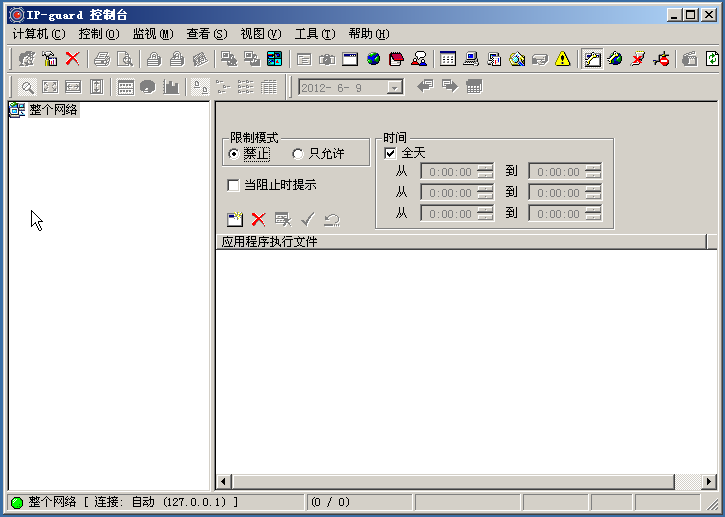Open the 控制(O) menu
This screenshot has height=517, width=725.
(98, 34)
